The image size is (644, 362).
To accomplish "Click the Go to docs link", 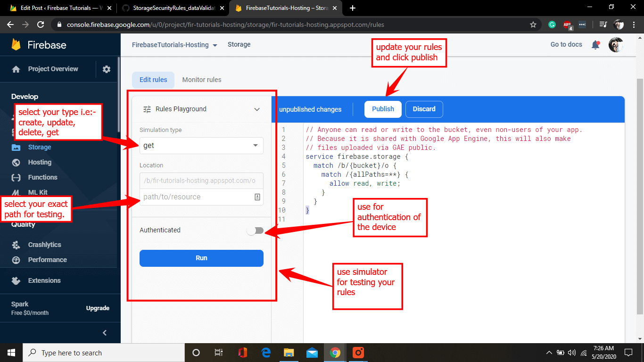I will (x=566, y=44).
